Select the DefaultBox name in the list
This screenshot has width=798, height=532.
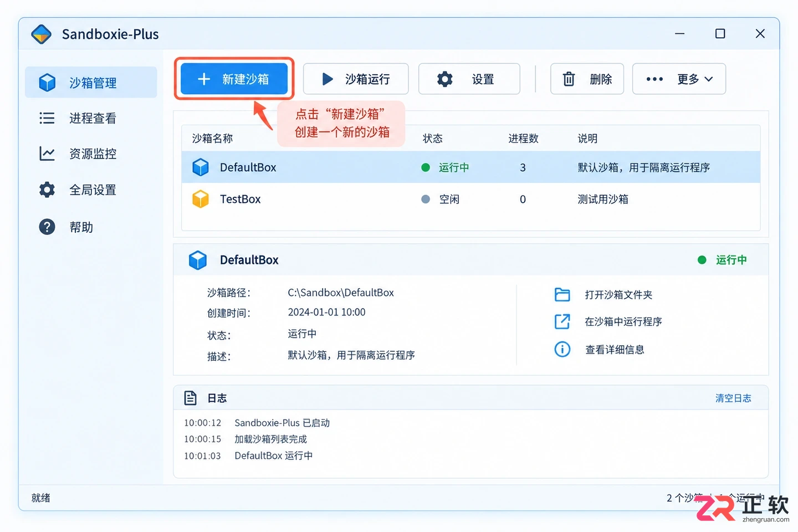248,167
